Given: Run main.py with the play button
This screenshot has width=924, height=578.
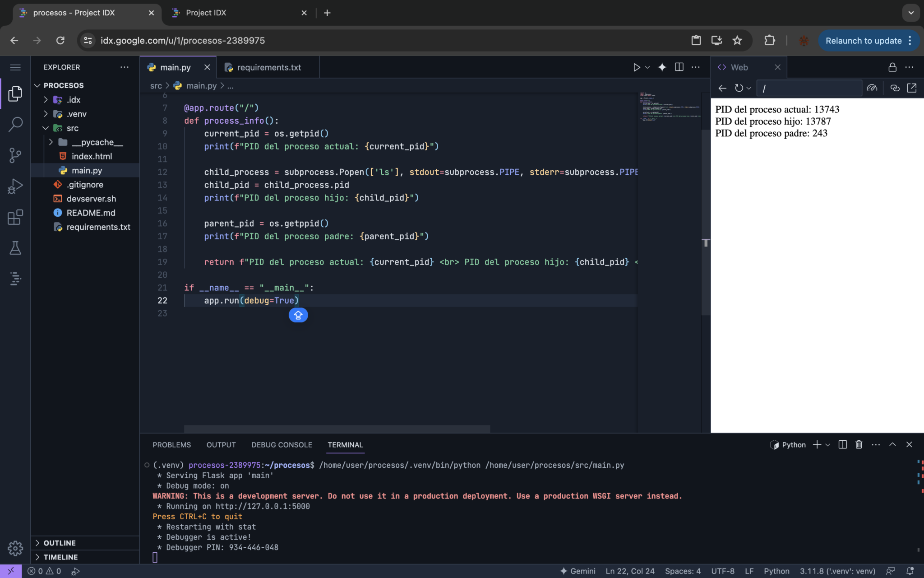Looking at the screenshot, I should 636,67.
